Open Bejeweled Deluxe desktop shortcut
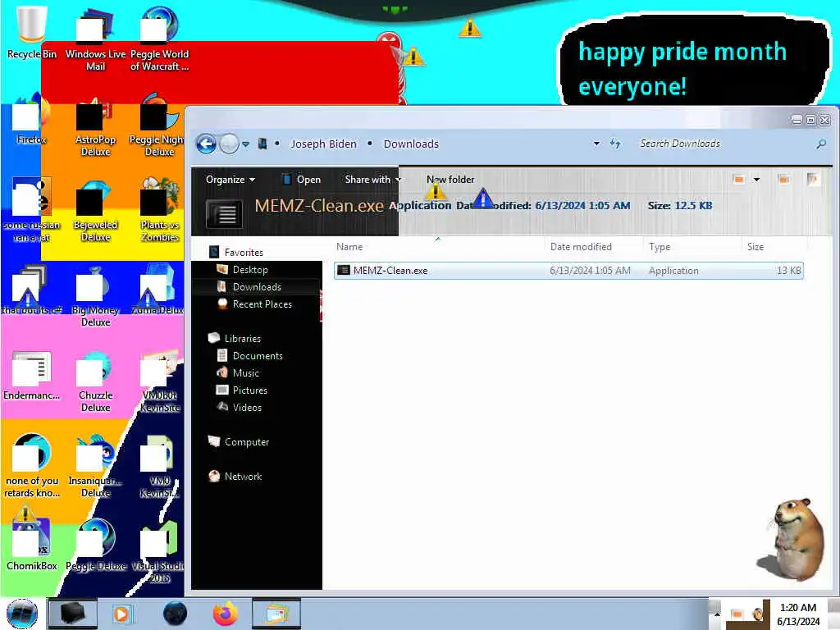Image resolution: width=840 pixels, height=630 pixels. coord(95,212)
